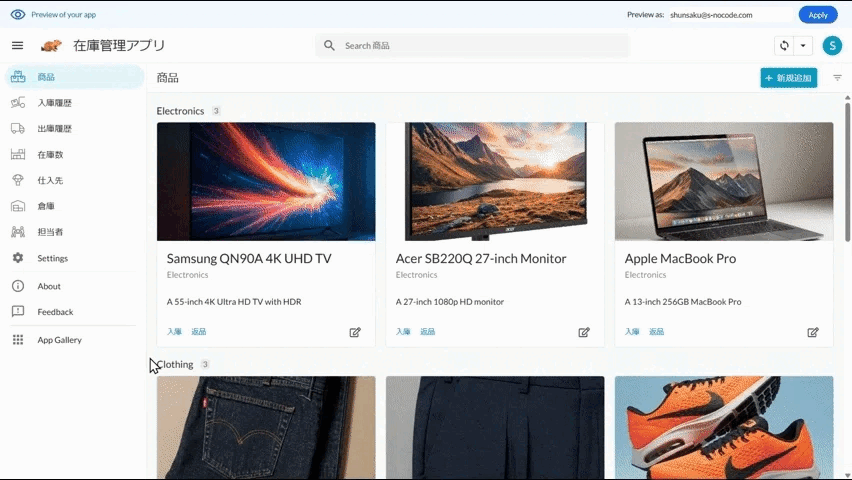Image resolution: width=852 pixels, height=480 pixels.
Task: Click the 担当者 people icon
Action: [x=18, y=232]
